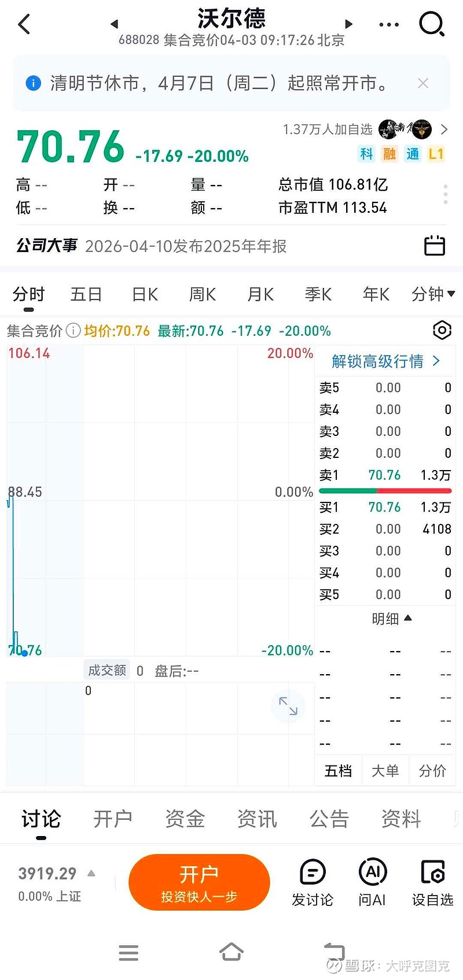Expand the chart to fullscreen
This screenshot has height=980, width=463.
click(288, 705)
